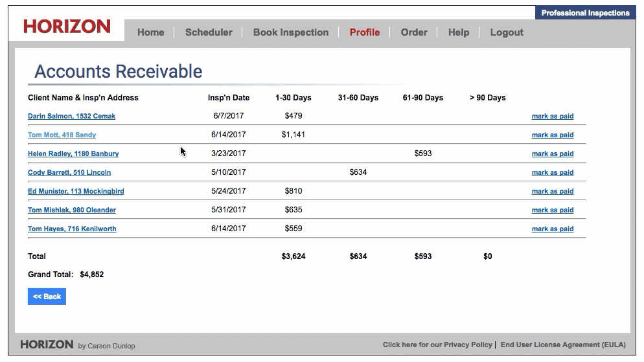Open Ed Munister, 113 Mockingbird record
The image size is (644, 362).
tap(76, 192)
